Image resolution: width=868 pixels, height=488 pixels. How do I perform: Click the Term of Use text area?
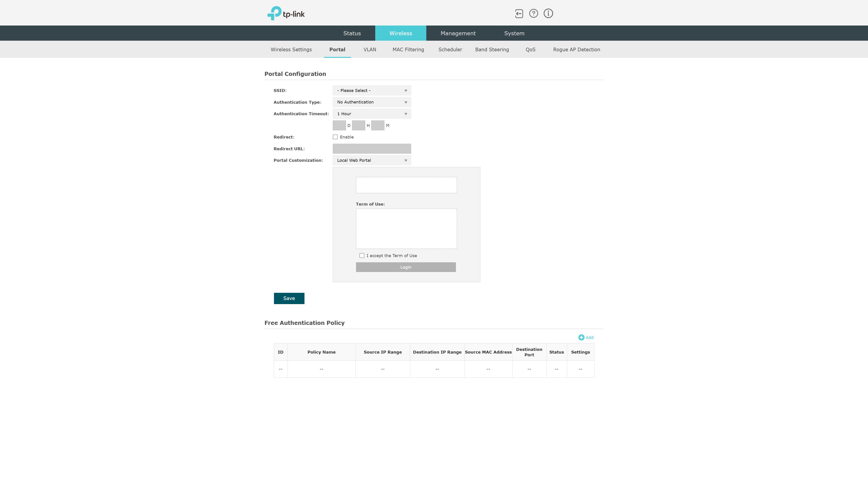(406, 229)
